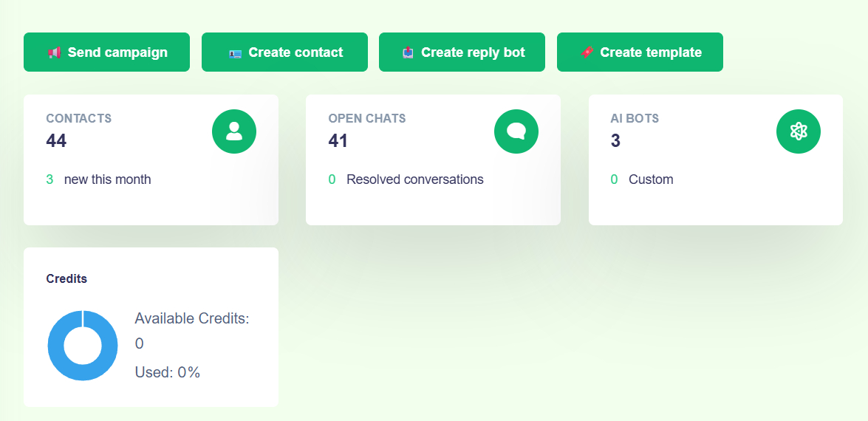Click the CONTACTS card heading

tap(79, 118)
